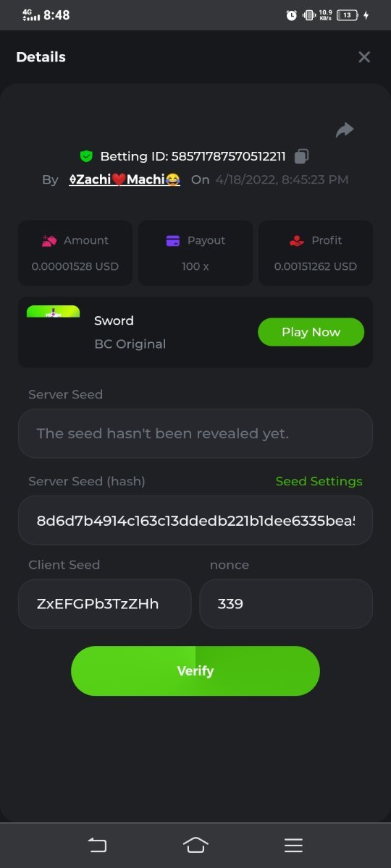Tap the purple Payout card icon
The width and height of the screenshot is (391, 868).
(172, 241)
